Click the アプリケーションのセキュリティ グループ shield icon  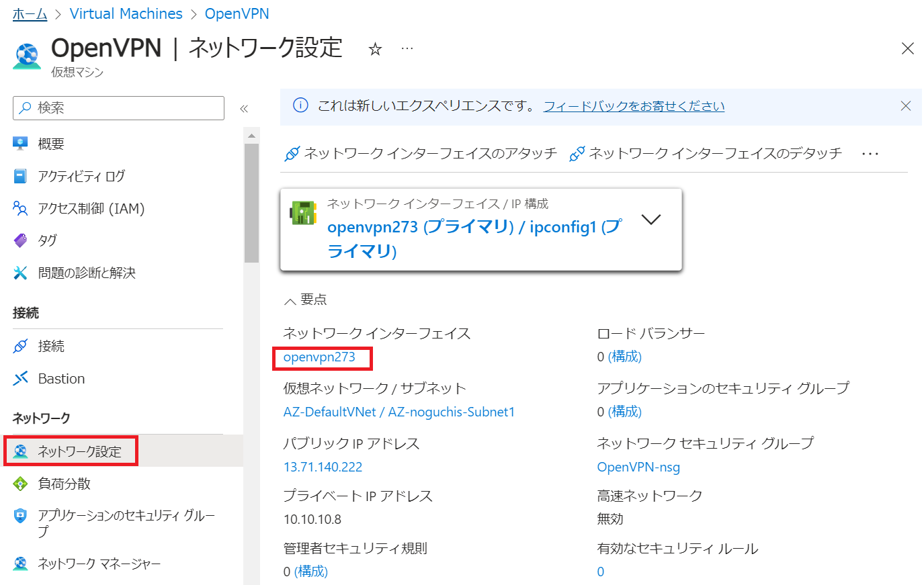(21, 516)
